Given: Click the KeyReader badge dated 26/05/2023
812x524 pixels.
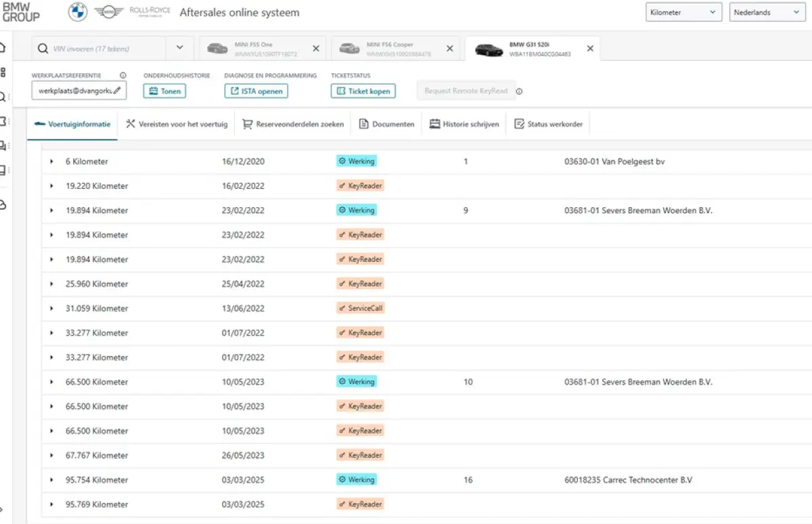Looking at the screenshot, I should pyautogui.click(x=361, y=456).
